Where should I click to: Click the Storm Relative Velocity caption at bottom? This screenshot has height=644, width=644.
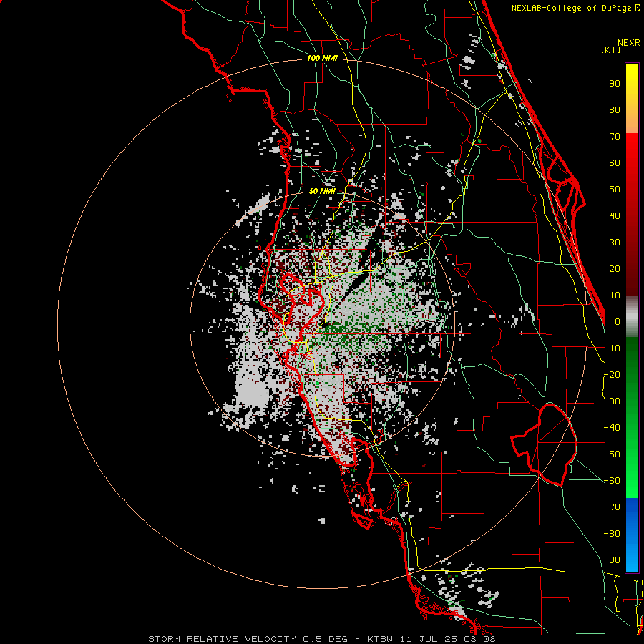pyautogui.click(x=322, y=639)
